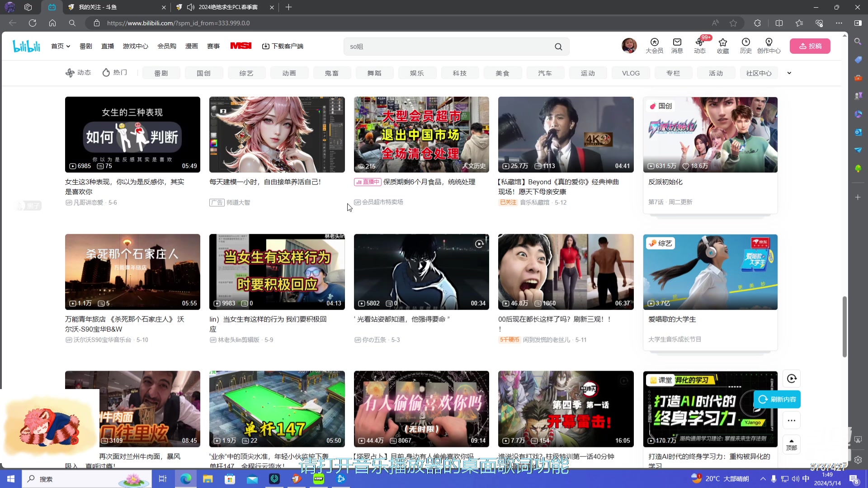Viewport: 868px width, 488px height.
Task: Click the 投稿 upload button
Action: pyautogui.click(x=810, y=46)
